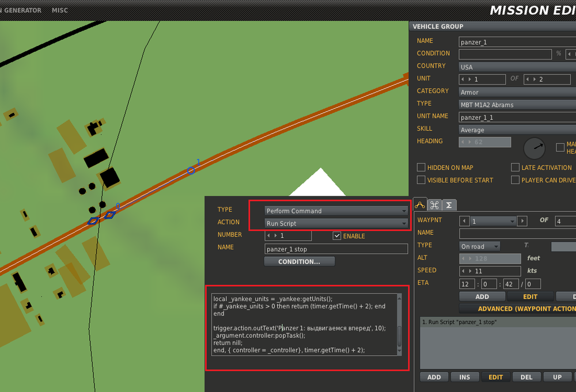The image size is (576, 392).
Task: Toggle the ENABLE checkbox next to NUMBER
Action: pos(336,235)
